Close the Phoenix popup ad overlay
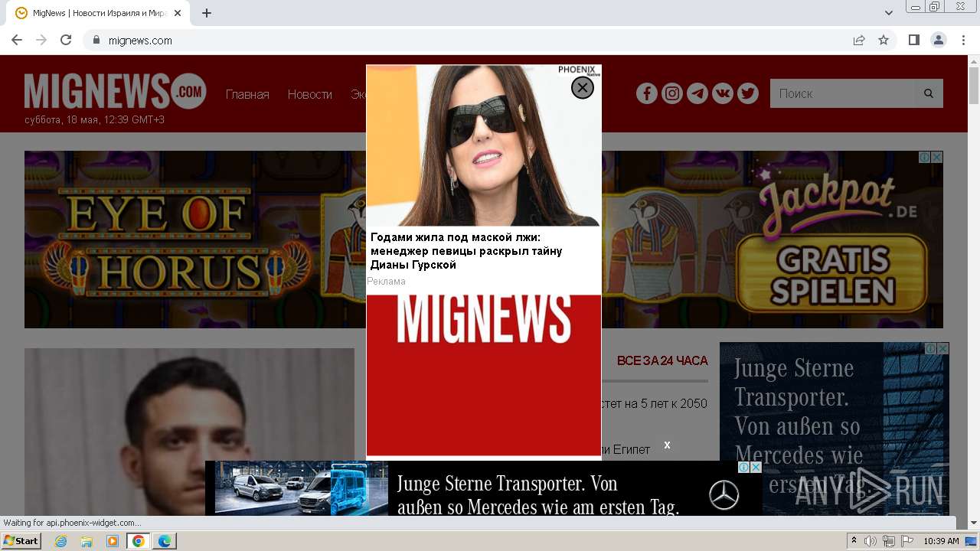 [x=583, y=88]
